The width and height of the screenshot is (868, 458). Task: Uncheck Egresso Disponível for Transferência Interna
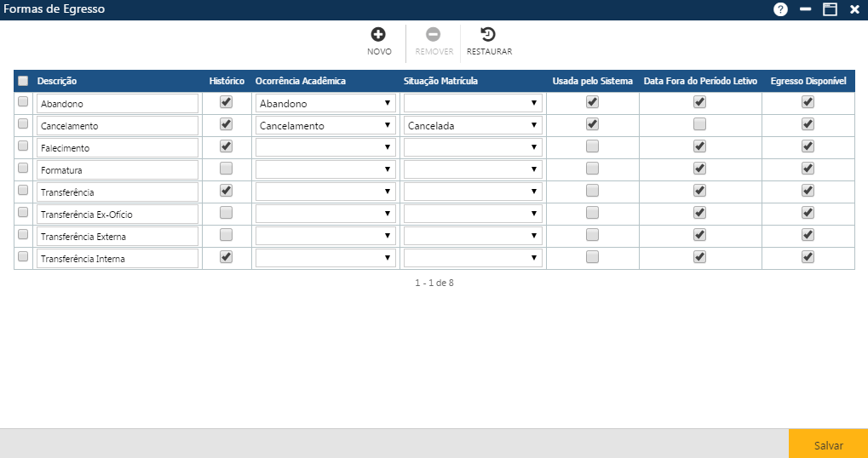[x=808, y=257]
